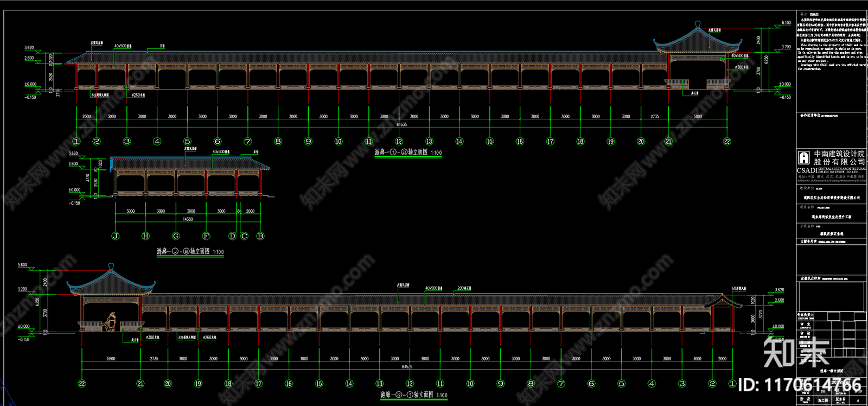This screenshot has height=406, width=868.
Task: Select the 审核 row label in title block
Action: (x=805, y=333)
